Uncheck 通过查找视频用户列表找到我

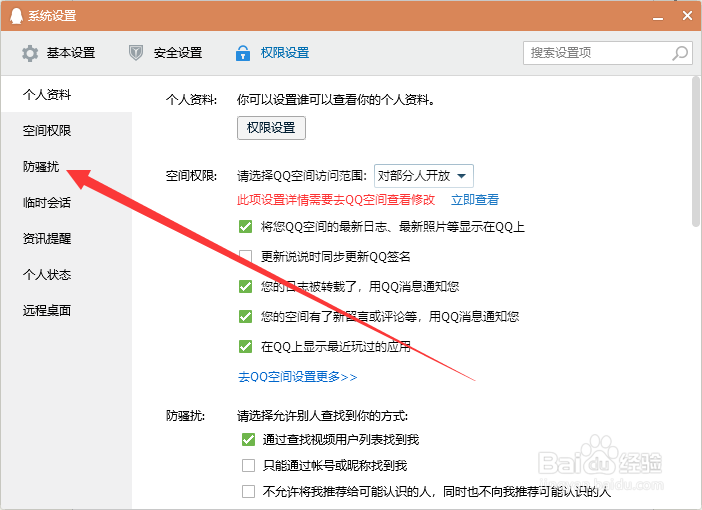tap(248, 440)
